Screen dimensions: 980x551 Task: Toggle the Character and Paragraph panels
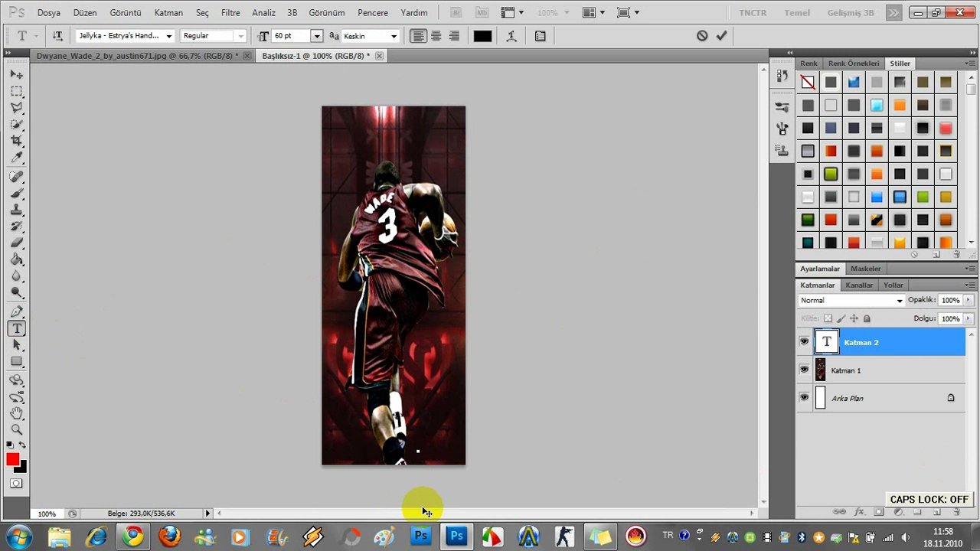541,36
